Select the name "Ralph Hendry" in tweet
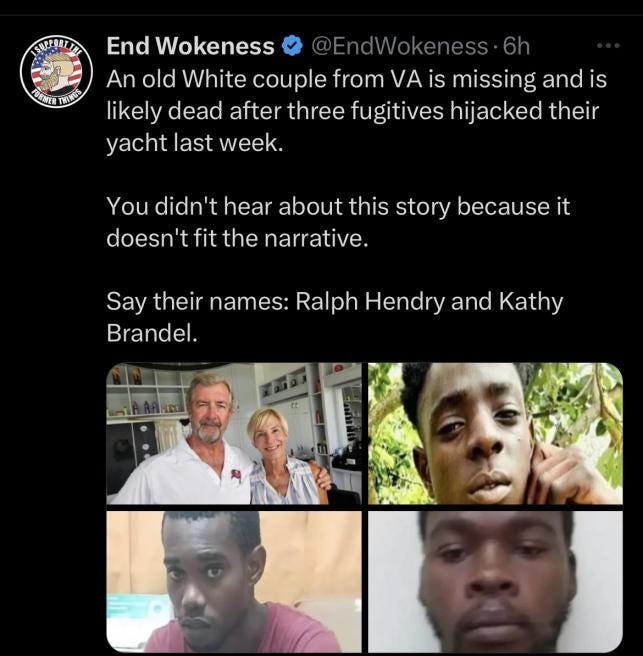Viewport: 643px width, 656px height. click(371, 302)
